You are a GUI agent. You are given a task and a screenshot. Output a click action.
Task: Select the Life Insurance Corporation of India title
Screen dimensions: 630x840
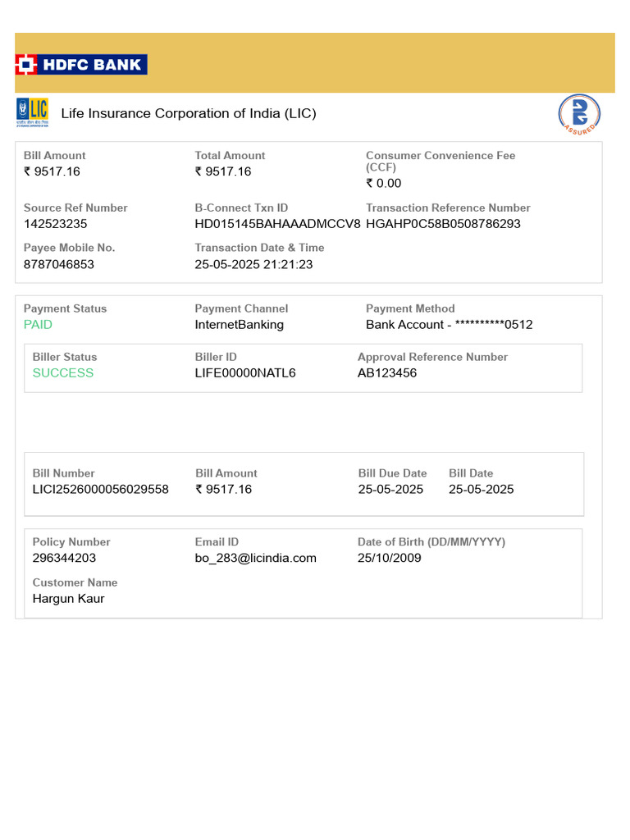pos(189,113)
